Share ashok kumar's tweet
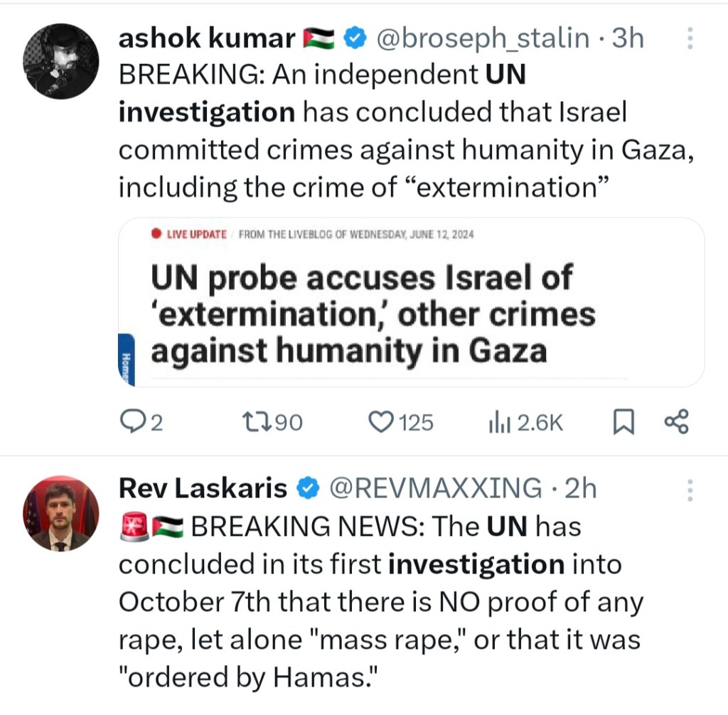The image size is (728, 715). coord(676,423)
